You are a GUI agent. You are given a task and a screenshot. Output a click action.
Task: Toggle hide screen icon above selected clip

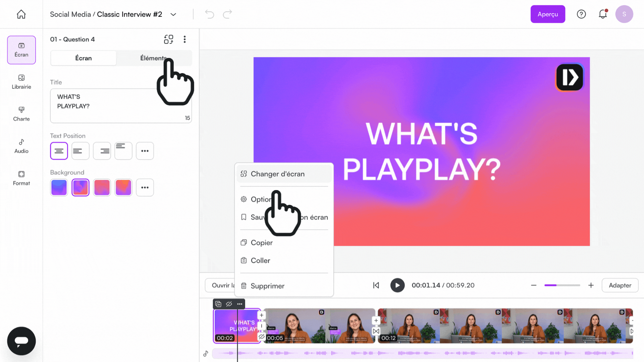[229, 304]
